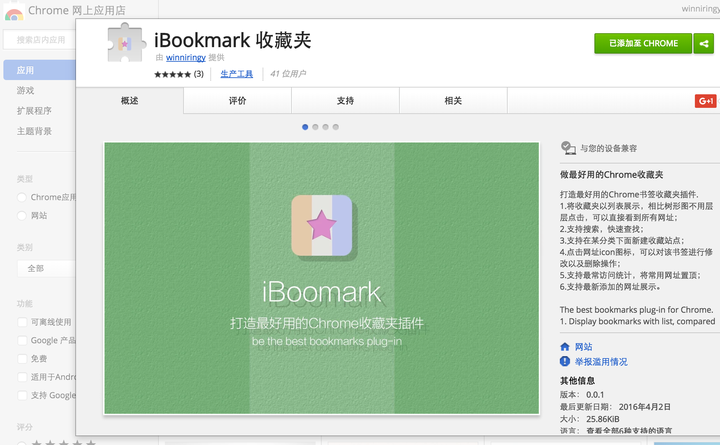Select the 游戏 sidebar item
Screen dimensions: 720x445
point(25,90)
